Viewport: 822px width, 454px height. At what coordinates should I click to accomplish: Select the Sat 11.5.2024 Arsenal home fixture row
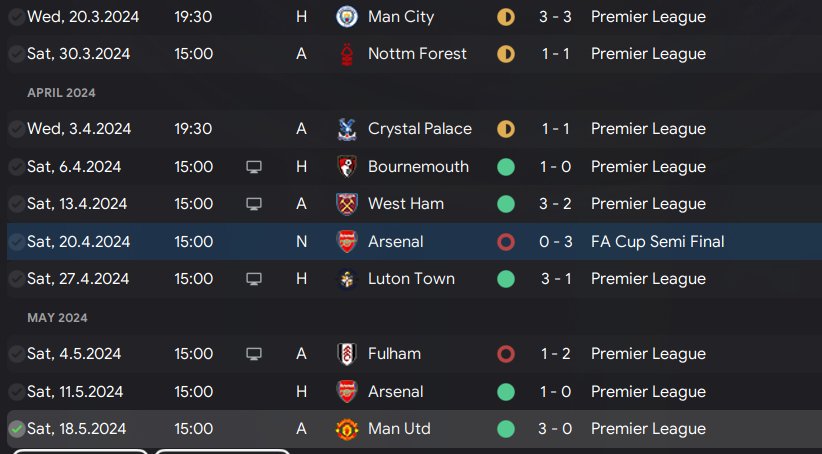(x=414, y=392)
